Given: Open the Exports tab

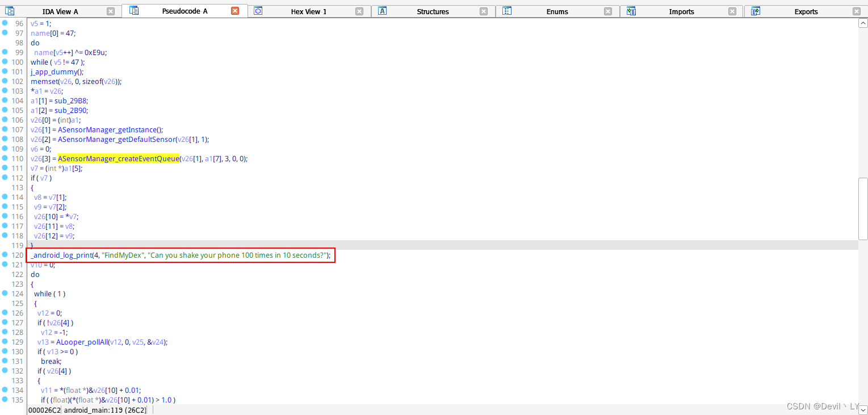Looking at the screenshot, I should coord(806,11).
